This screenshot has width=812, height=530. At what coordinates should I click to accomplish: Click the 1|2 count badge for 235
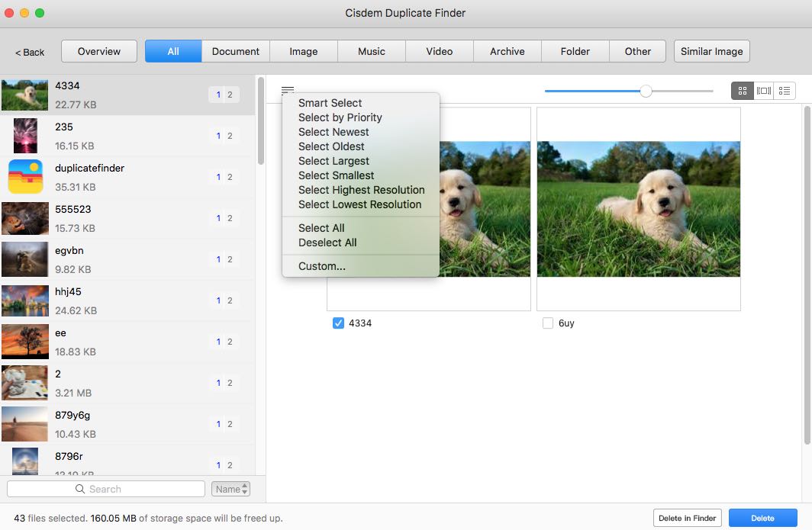pos(224,137)
